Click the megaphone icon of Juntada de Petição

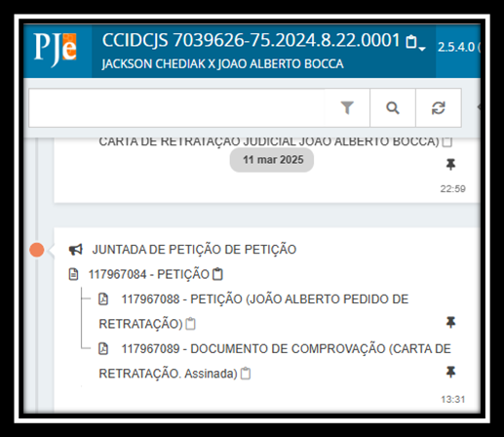coord(76,250)
